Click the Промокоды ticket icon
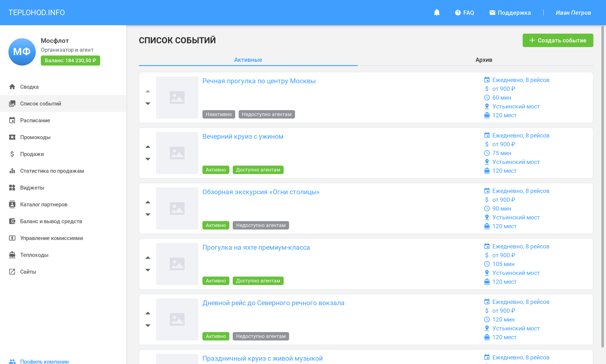The height and width of the screenshot is (364, 606). point(12,137)
